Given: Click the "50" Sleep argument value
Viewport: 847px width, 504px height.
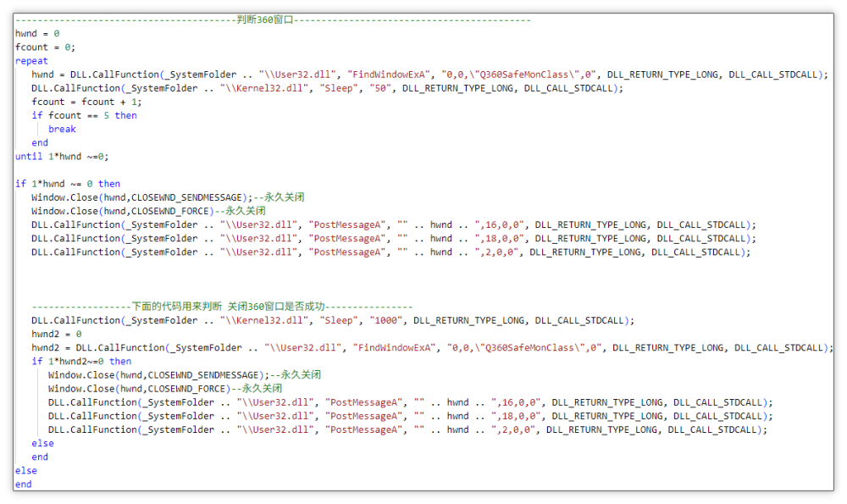Looking at the screenshot, I should [x=381, y=88].
